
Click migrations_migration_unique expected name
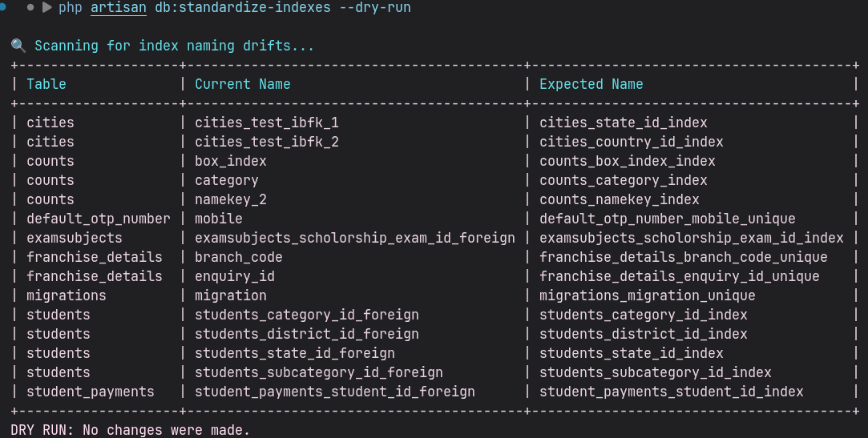tap(648, 296)
